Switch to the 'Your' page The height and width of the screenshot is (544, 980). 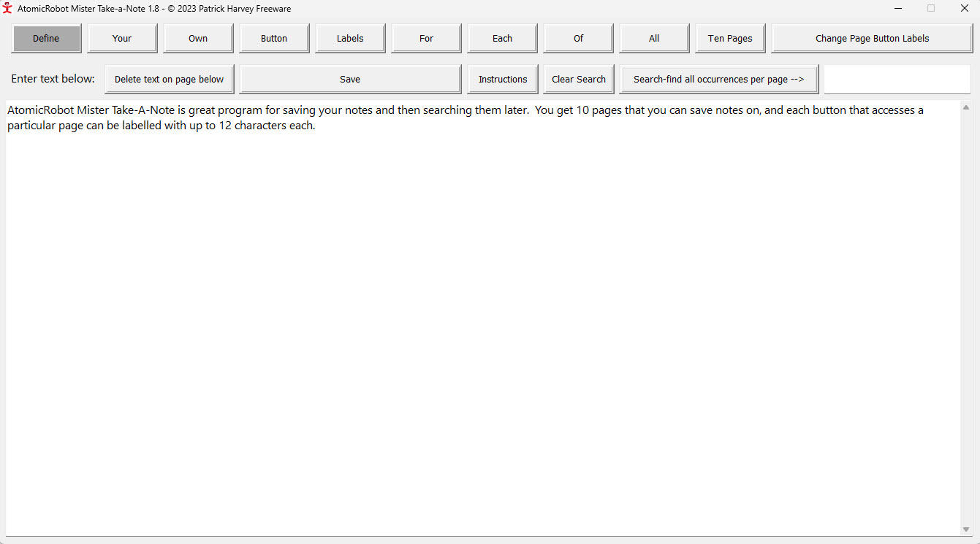point(122,39)
